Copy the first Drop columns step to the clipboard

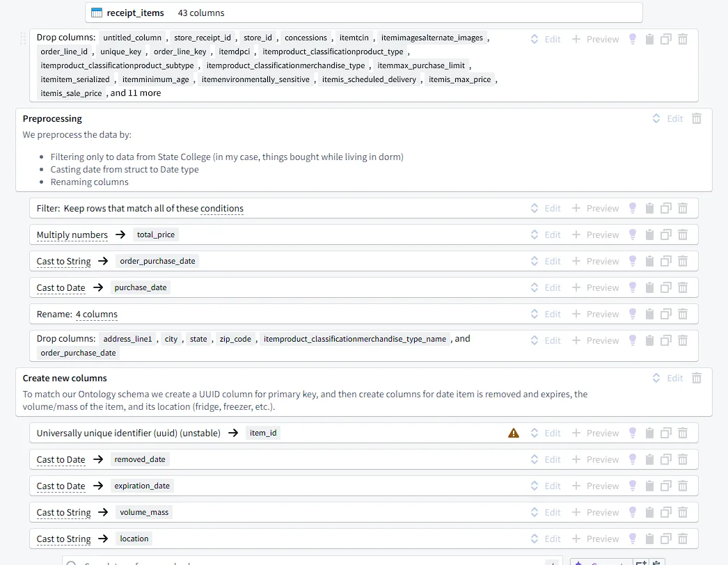tap(649, 39)
